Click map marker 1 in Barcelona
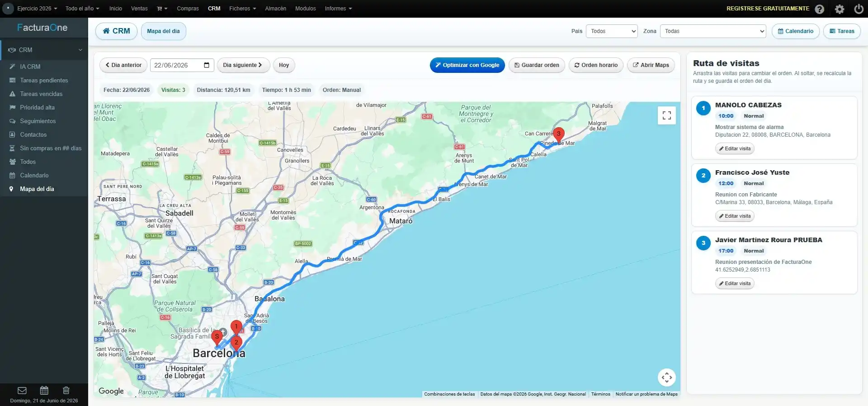Image resolution: width=868 pixels, height=406 pixels. click(x=236, y=327)
